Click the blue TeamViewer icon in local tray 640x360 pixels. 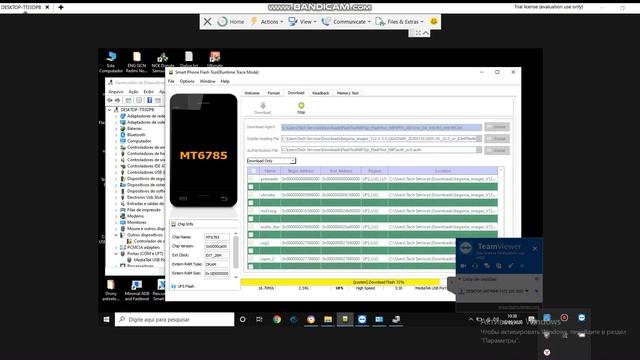pos(582,318)
